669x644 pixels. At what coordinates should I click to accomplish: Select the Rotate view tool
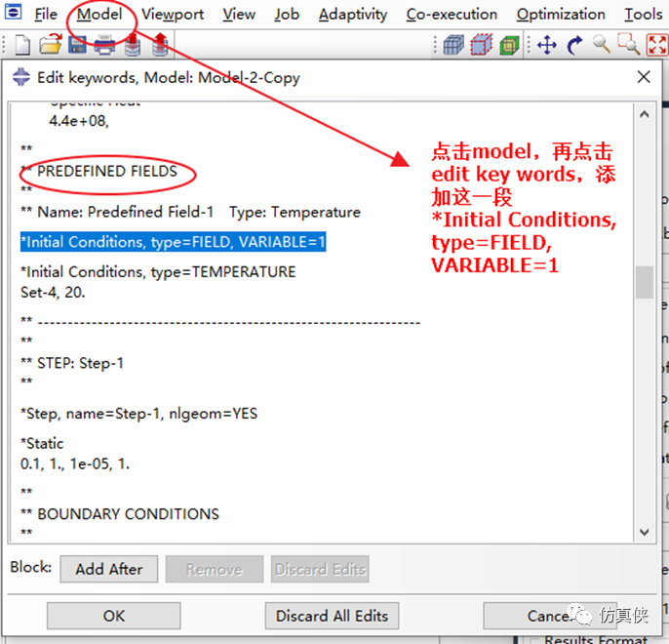(574, 45)
